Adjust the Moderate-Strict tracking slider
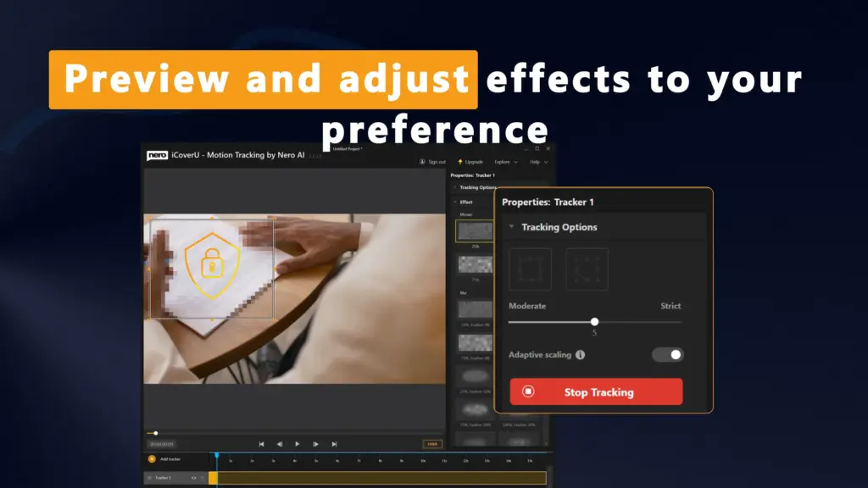This screenshot has width=868, height=488. [x=594, y=322]
